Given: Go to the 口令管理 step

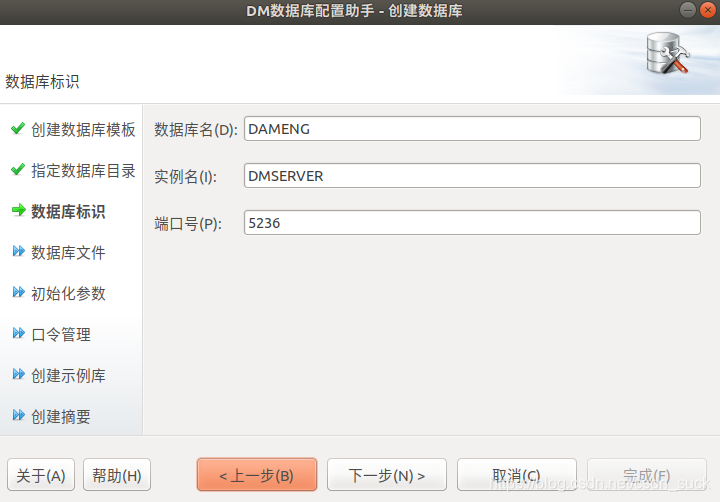Looking at the screenshot, I should click(x=61, y=334).
